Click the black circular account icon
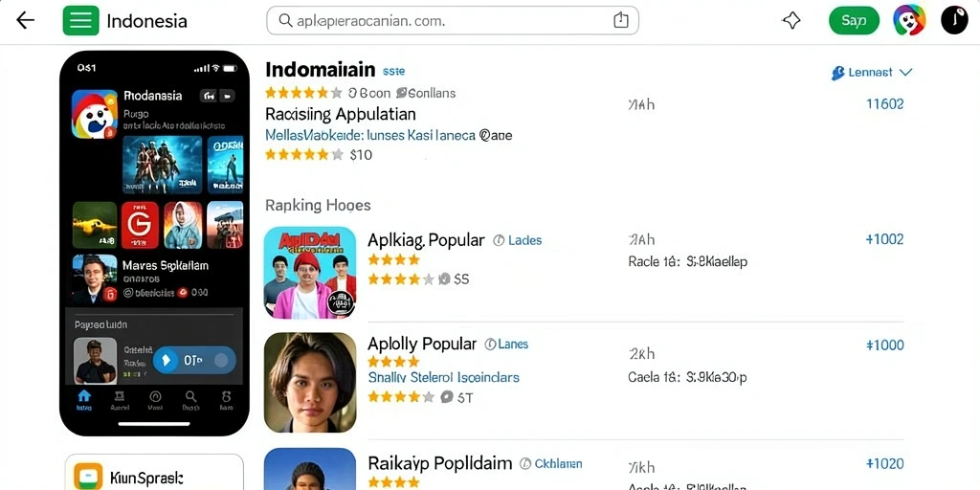This screenshot has width=980, height=490. [x=954, y=20]
